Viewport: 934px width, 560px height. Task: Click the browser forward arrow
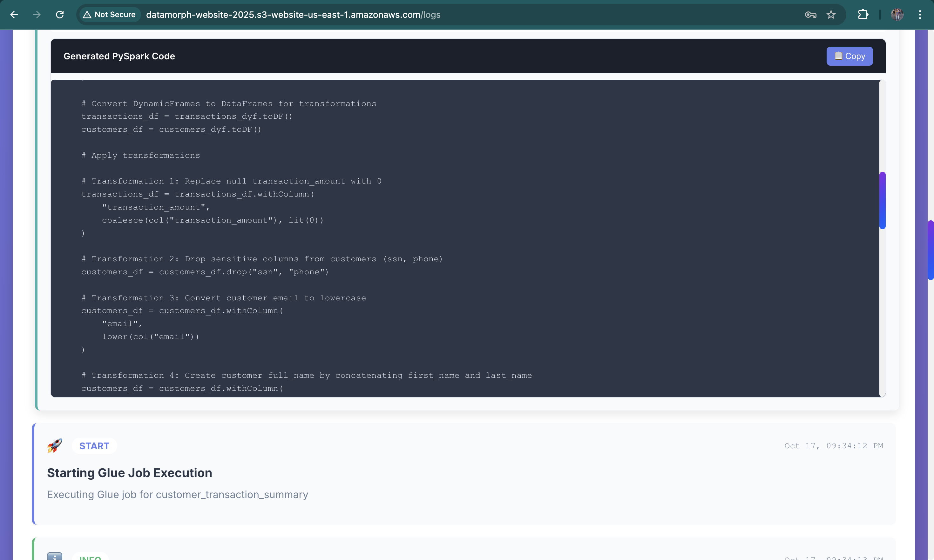point(37,15)
